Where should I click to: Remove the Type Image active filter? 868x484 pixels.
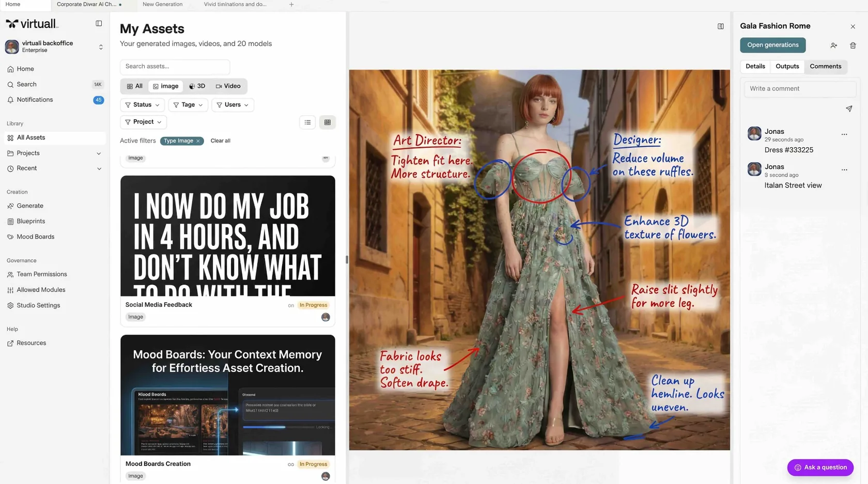[x=198, y=141]
